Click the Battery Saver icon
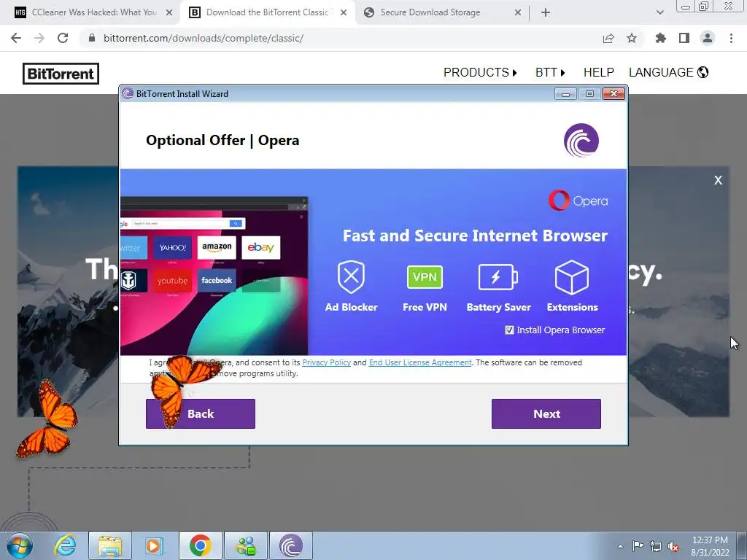 (498, 276)
